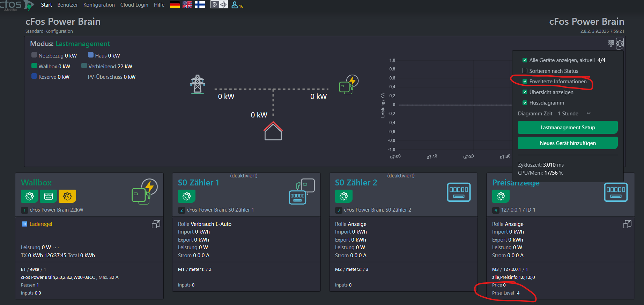Viewport: 644px width, 305px height.
Task: Click the Wallbox tile charger graphic
Action: 145,192
